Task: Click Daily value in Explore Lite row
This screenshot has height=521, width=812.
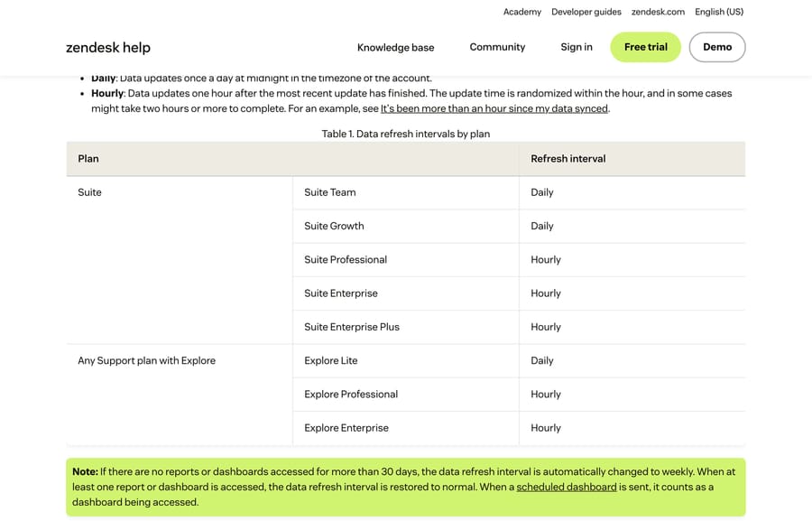Action: 541,361
